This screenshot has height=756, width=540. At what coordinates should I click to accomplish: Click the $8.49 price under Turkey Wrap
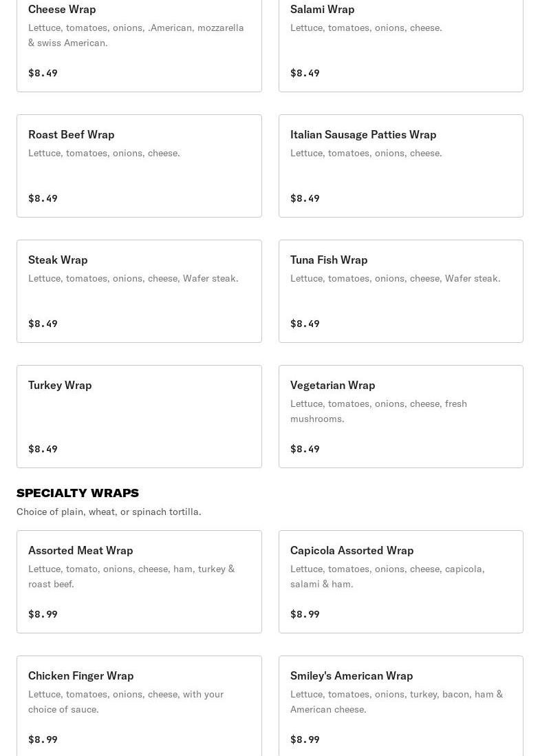(43, 449)
